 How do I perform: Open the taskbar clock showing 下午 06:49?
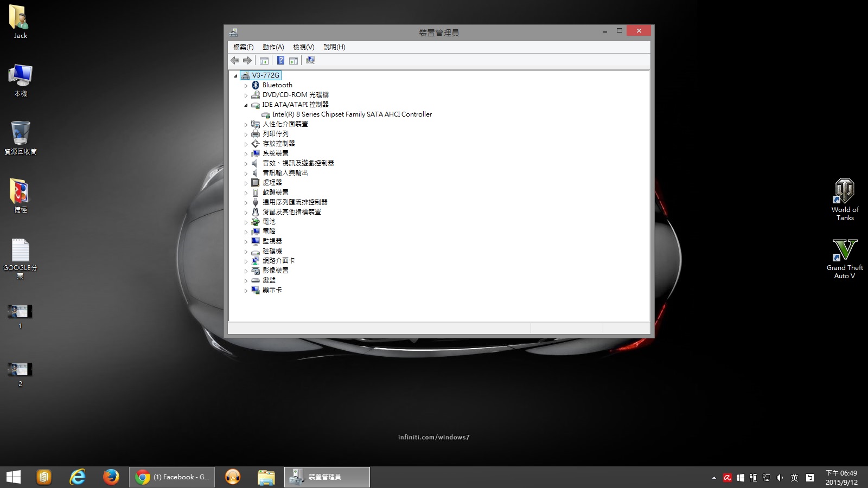(x=841, y=478)
